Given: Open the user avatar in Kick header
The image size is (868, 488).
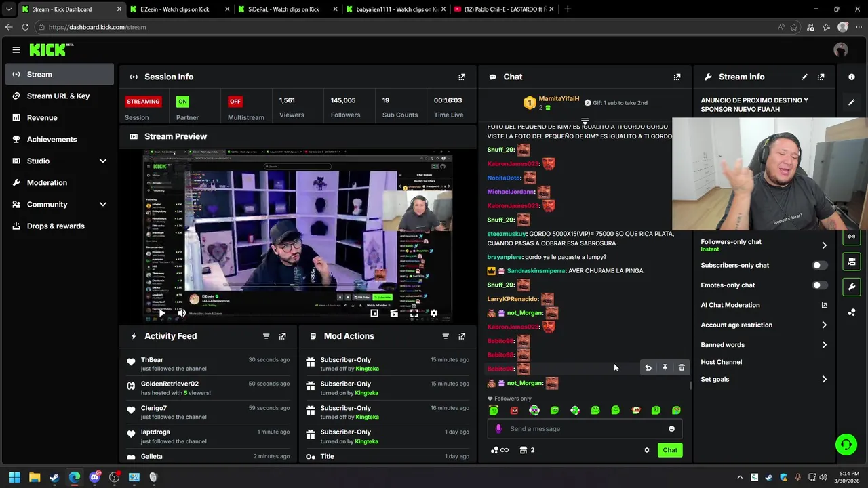Looking at the screenshot, I should pyautogui.click(x=841, y=49).
